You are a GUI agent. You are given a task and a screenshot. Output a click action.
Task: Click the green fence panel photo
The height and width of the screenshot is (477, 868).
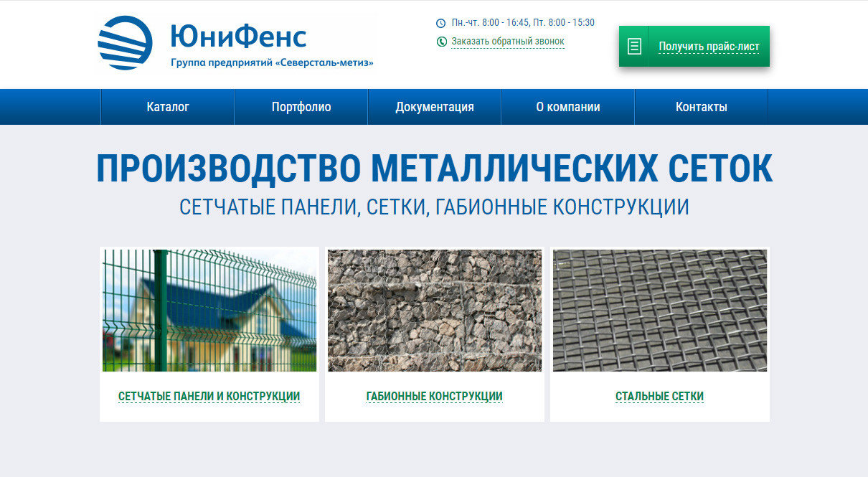click(x=209, y=310)
